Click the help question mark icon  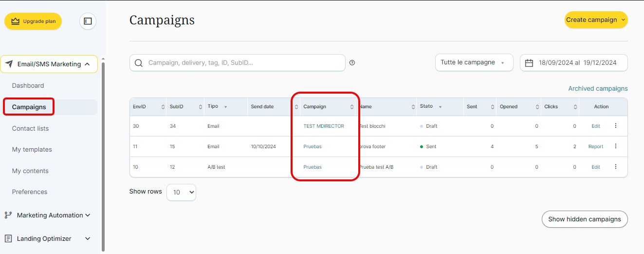(x=352, y=63)
